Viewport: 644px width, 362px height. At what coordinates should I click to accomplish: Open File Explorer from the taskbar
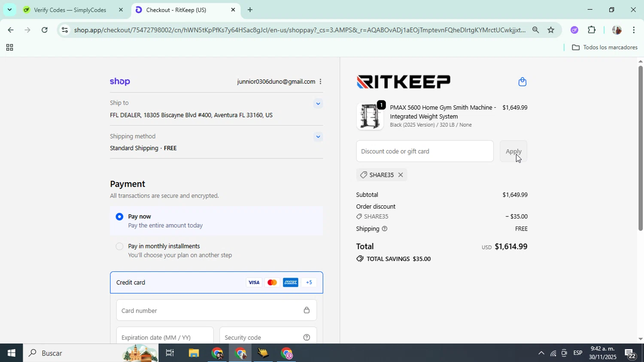coord(194,353)
